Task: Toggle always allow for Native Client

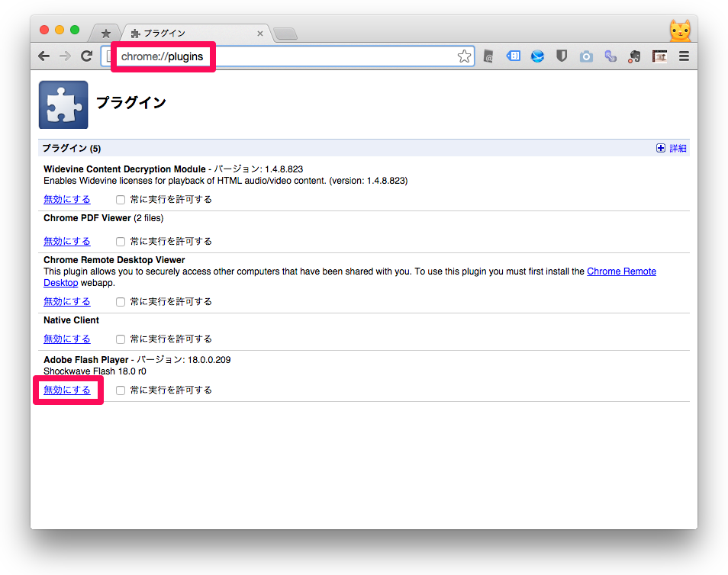Action: tap(121, 339)
